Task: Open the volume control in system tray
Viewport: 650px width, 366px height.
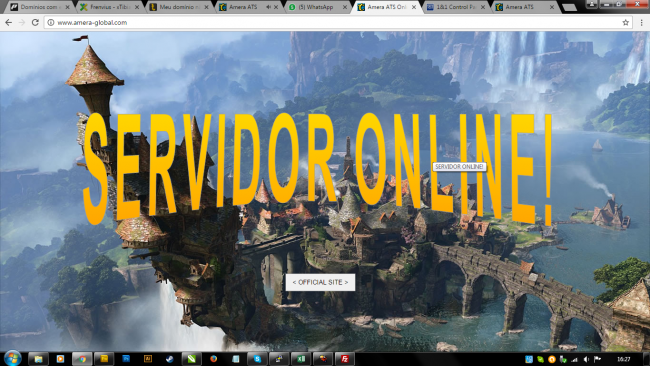Action: [x=586, y=359]
